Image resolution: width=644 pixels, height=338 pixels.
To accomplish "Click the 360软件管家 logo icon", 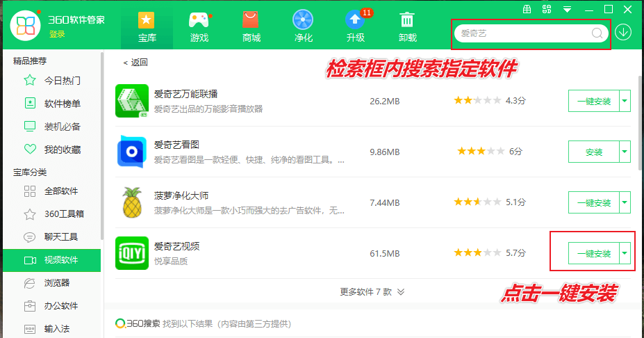I will pos(26,26).
